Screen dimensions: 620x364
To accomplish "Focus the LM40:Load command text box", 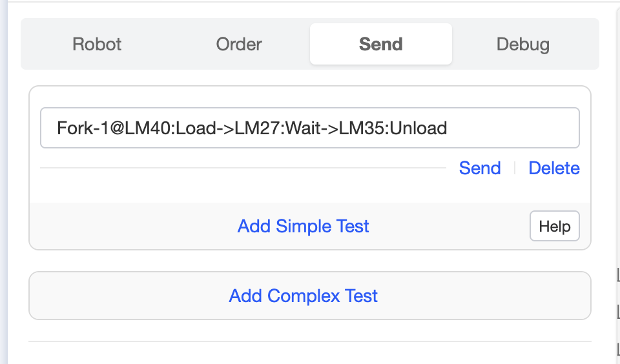I will 310,128.
